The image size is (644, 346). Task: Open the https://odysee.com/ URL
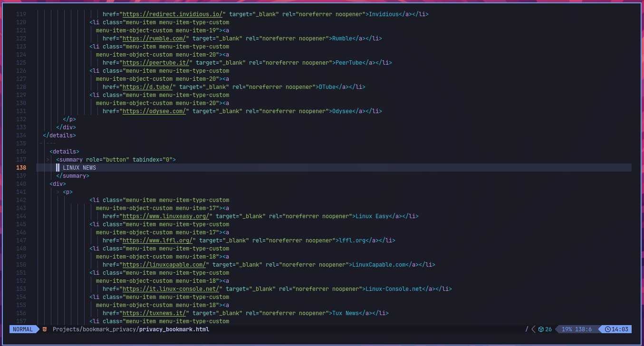pos(154,111)
